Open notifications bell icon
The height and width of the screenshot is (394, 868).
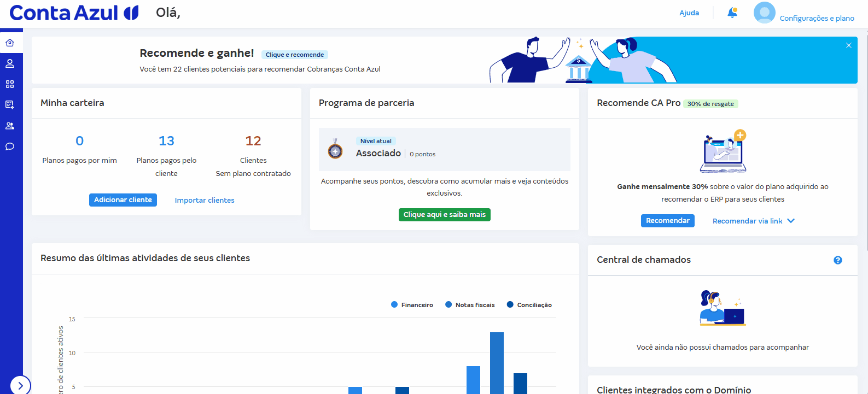tap(732, 13)
